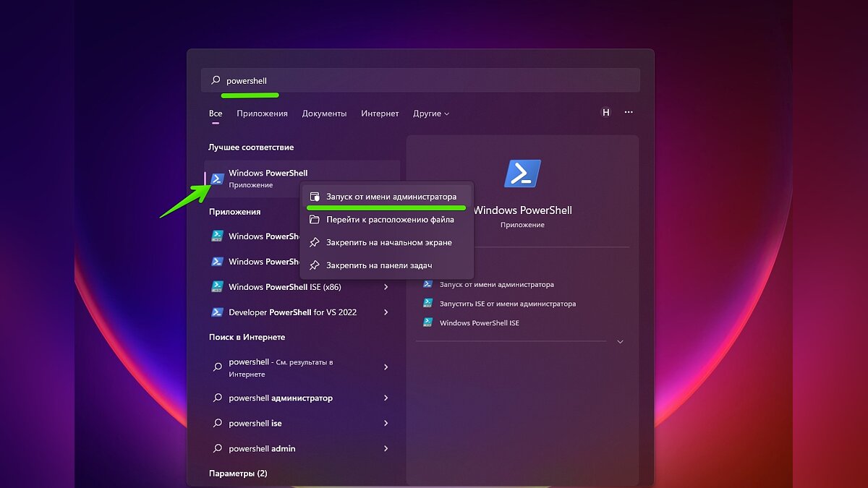This screenshot has height=488, width=868.
Task: Click the 'Windows PowerShell ISE (x86)' app icon
Action: 217,287
